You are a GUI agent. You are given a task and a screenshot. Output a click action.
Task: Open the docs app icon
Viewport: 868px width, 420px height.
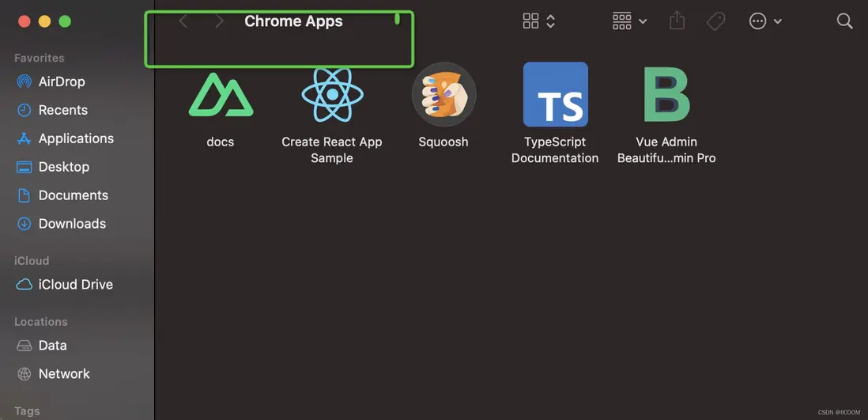coord(221,95)
